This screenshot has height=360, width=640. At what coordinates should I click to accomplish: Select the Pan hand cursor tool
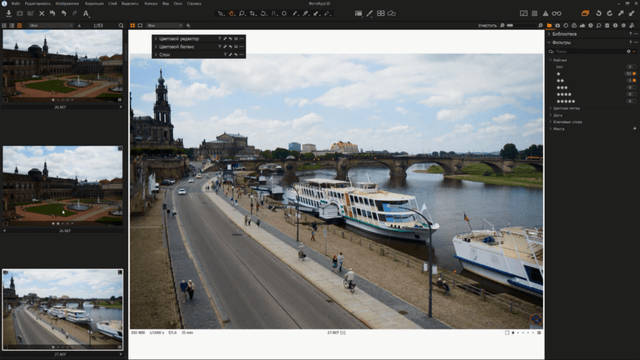click(x=231, y=13)
